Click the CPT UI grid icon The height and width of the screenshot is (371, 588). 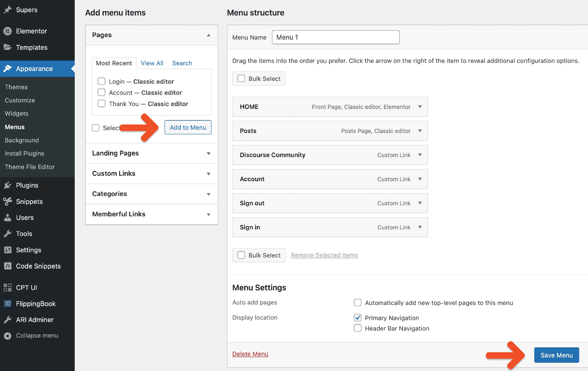coord(7,287)
